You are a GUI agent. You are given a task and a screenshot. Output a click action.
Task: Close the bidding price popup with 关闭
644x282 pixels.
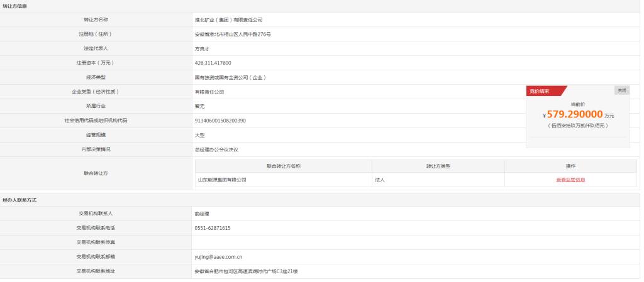pyautogui.click(x=621, y=90)
